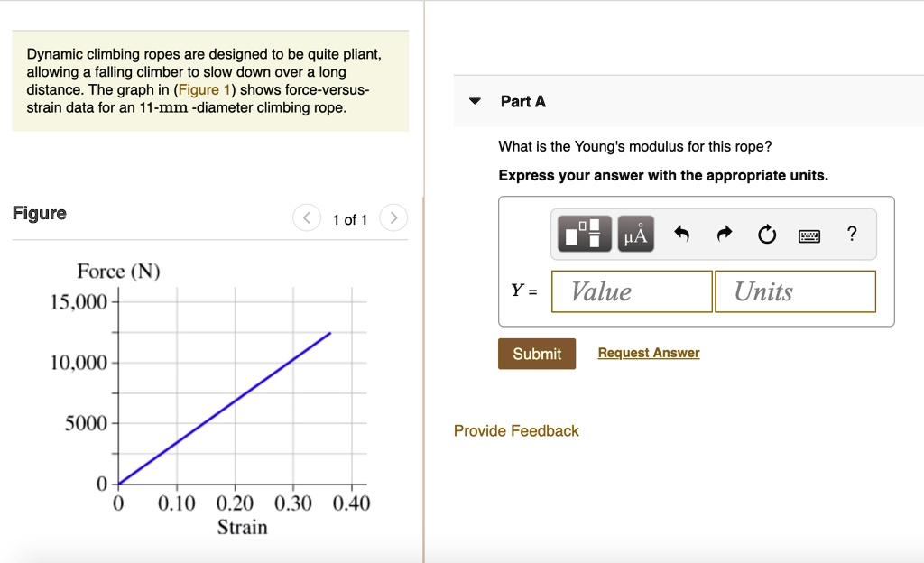Click the Part A heading label
Viewport: 924px width, 563px height.
(x=523, y=102)
